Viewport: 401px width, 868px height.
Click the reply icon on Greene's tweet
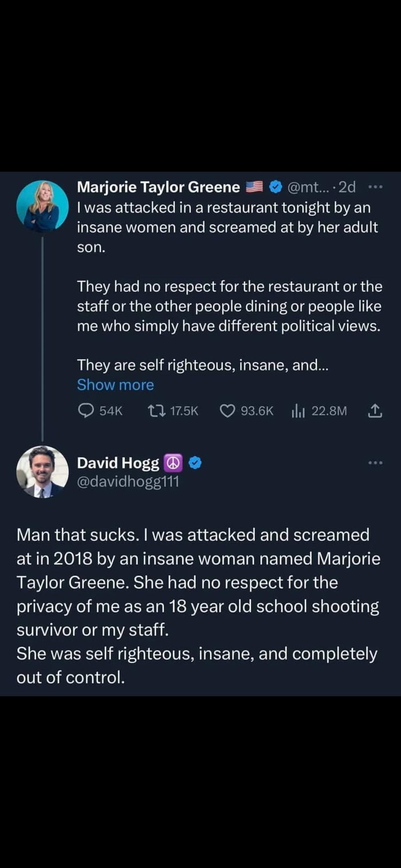click(x=87, y=411)
